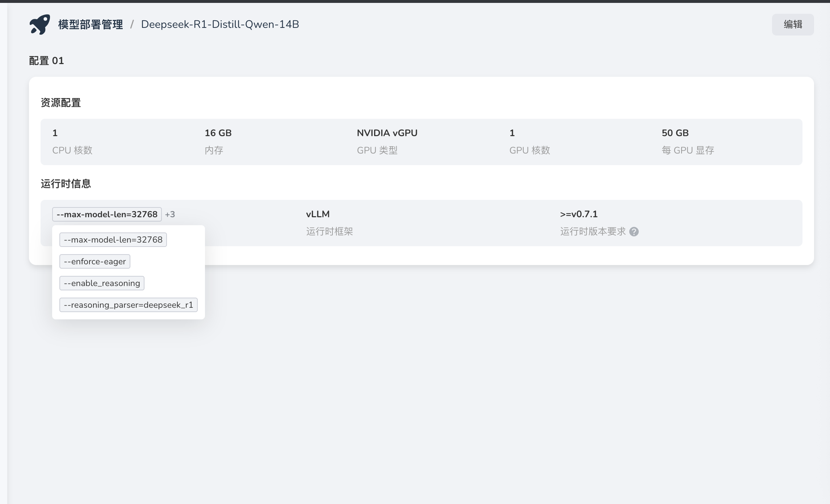
Task: Click the 运行时信息 section title
Action: tap(66, 184)
